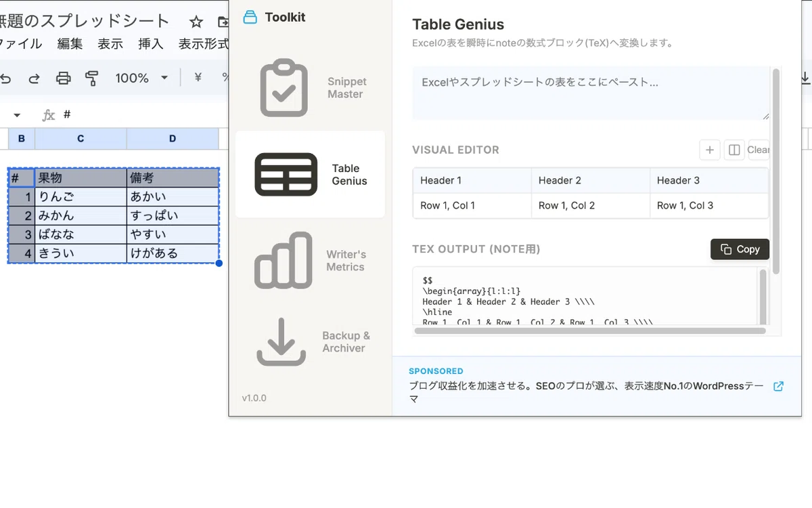The image size is (812, 508).
Task: Click the horizontal scrollbar under TeX output
Action: 590,331
